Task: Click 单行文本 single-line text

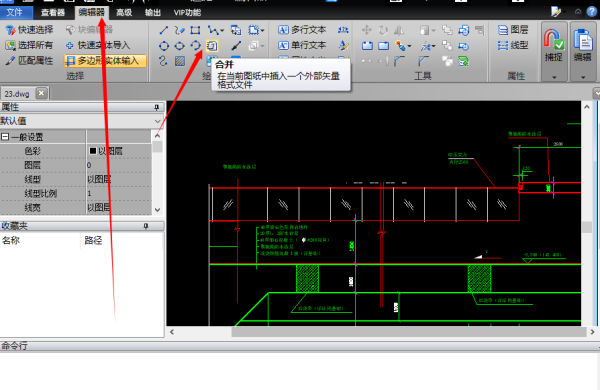Action: click(x=302, y=45)
